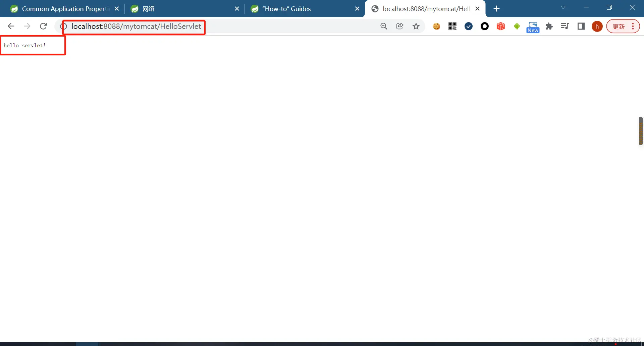The width and height of the screenshot is (644, 346).
Task: Restore down the browser window
Action: point(609,7)
